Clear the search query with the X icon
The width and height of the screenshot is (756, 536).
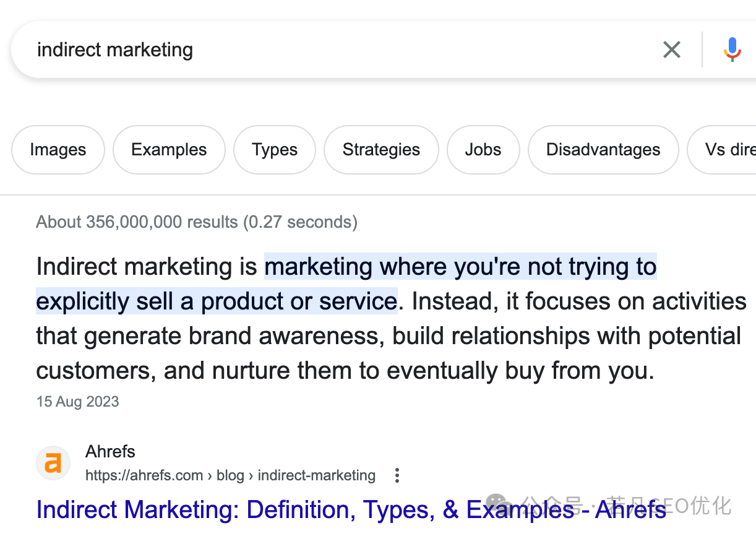pos(672,50)
